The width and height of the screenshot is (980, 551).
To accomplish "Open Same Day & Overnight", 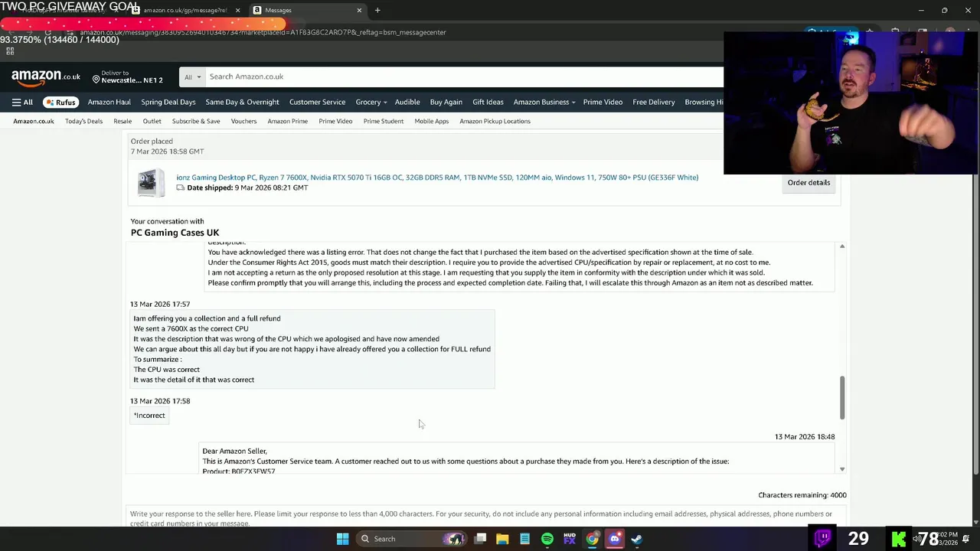I will [242, 102].
